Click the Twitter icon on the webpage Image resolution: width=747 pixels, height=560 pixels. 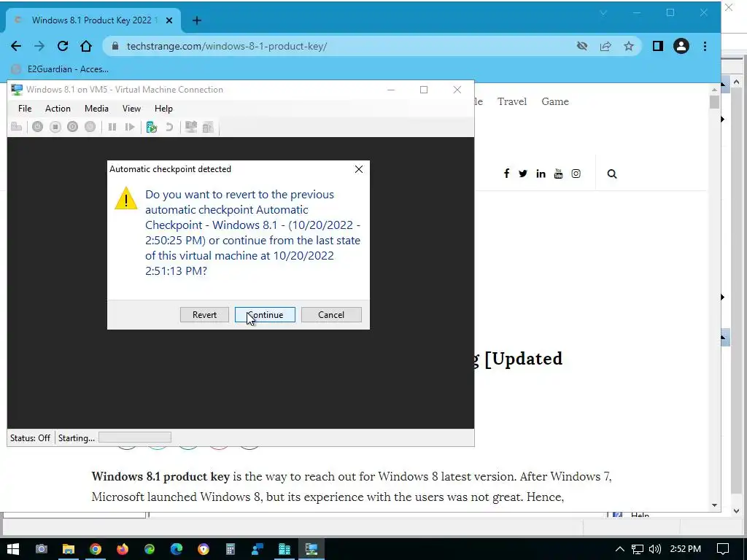tap(523, 174)
